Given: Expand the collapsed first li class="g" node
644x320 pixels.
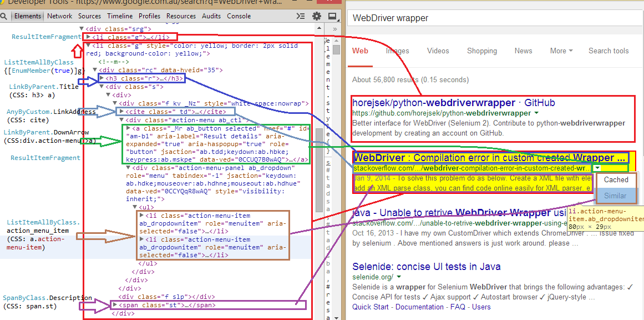Looking at the screenshot, I should pos(88,37).
